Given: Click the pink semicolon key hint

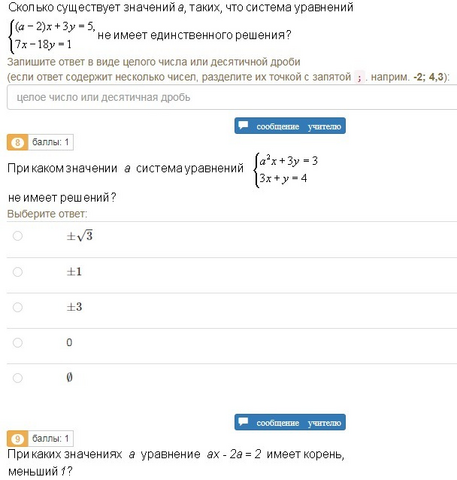Looking at the screenshot, I should tap(359, 77).
